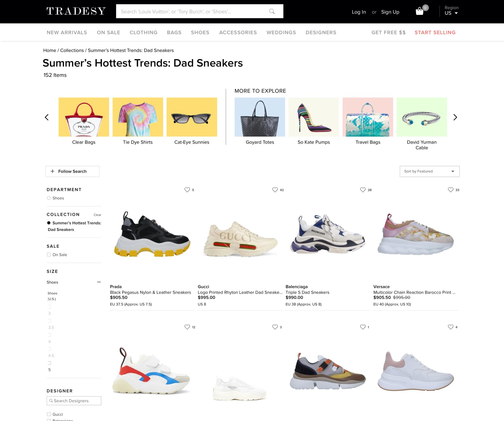Favorite the Versace Chain Reaction sneakers heart
The image size is (504, 421).
click(x=450, y=190)
